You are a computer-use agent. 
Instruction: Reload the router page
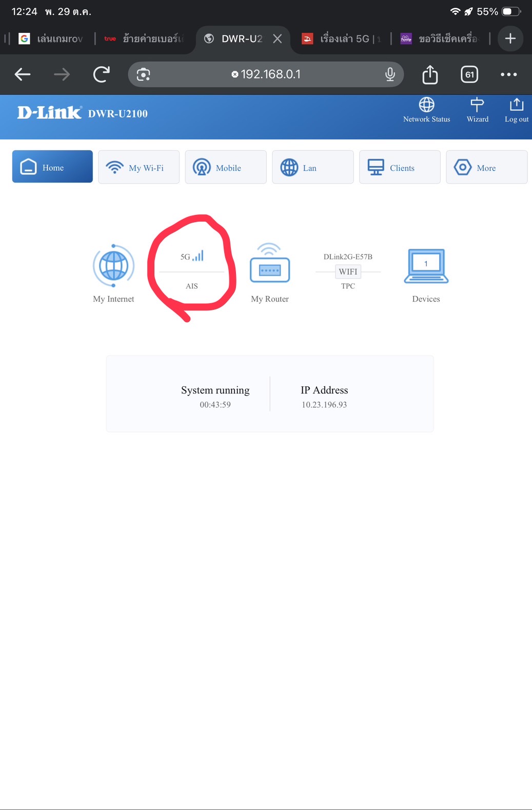tap(102, 74)
